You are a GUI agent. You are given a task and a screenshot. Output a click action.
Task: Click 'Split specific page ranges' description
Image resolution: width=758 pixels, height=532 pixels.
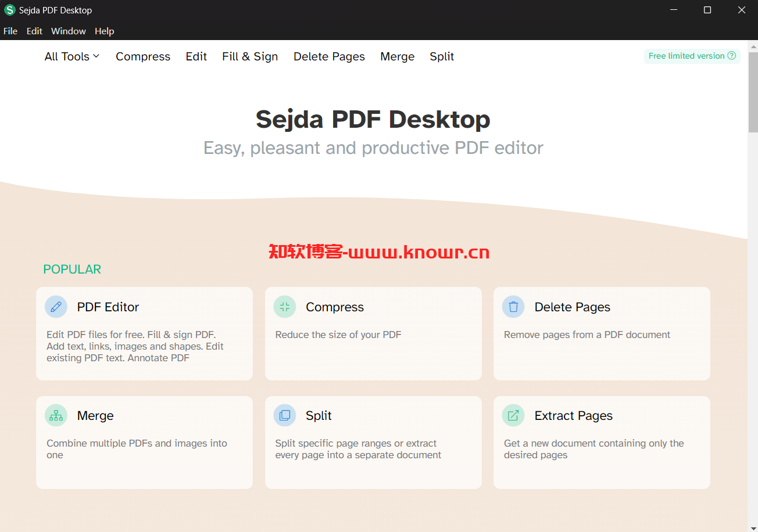click(358, 449)
